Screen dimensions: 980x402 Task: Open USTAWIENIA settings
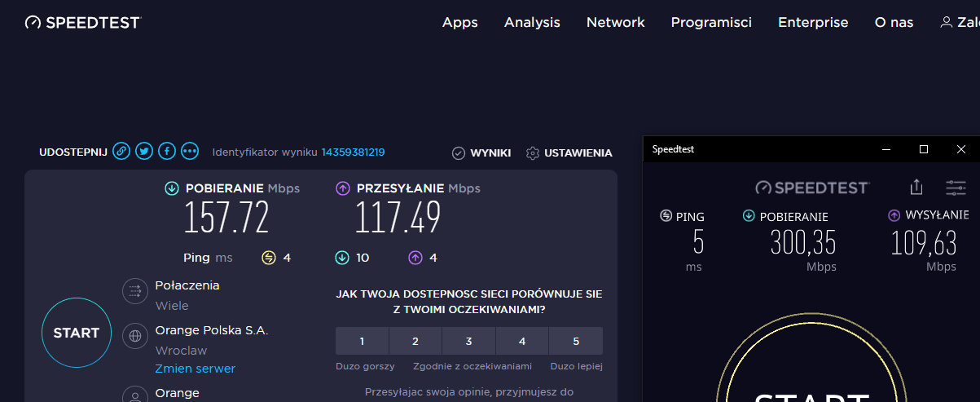click(x=578, y=153)
